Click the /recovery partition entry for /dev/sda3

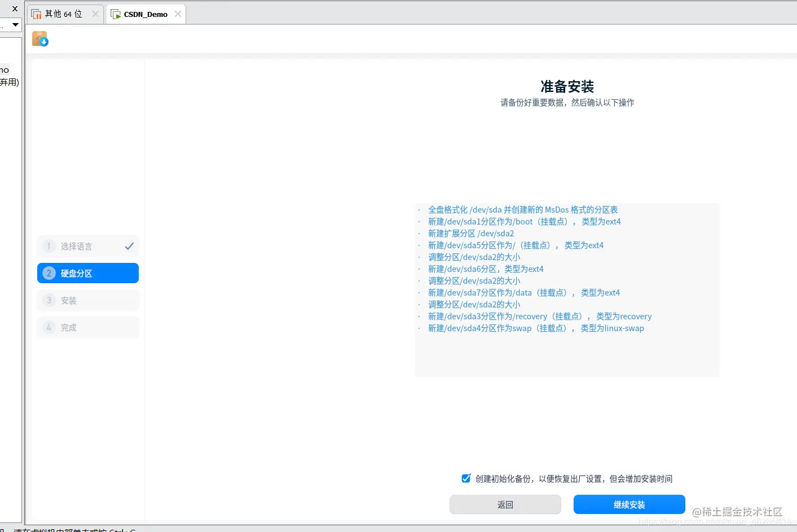[x=539, y=316]
